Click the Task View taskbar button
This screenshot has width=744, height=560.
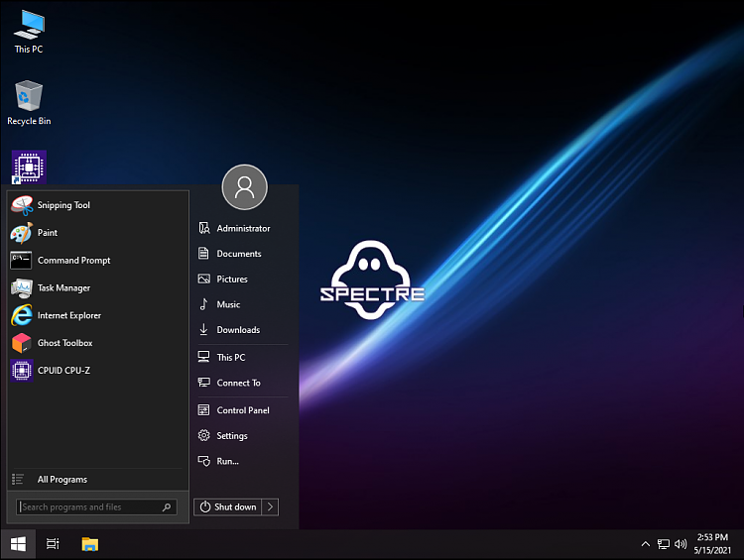53,544
